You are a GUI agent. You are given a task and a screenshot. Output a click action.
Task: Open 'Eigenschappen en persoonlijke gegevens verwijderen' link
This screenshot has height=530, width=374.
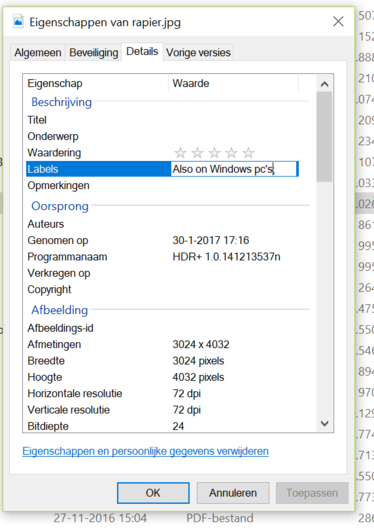tap(145, 451)
